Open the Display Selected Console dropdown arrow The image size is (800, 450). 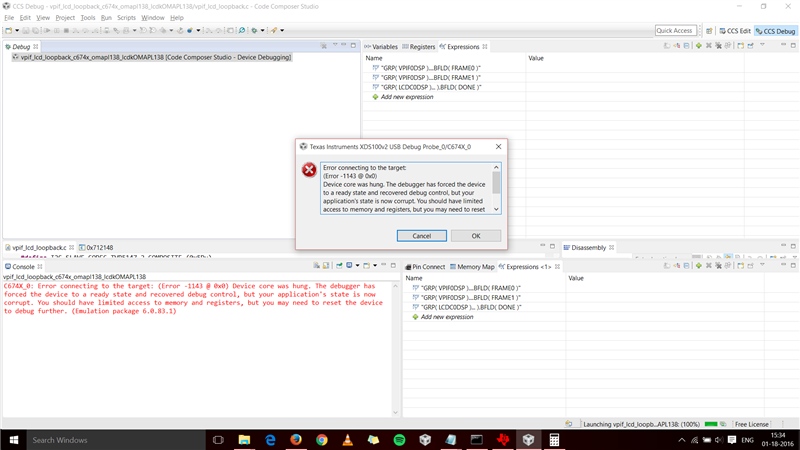[358, 265]
